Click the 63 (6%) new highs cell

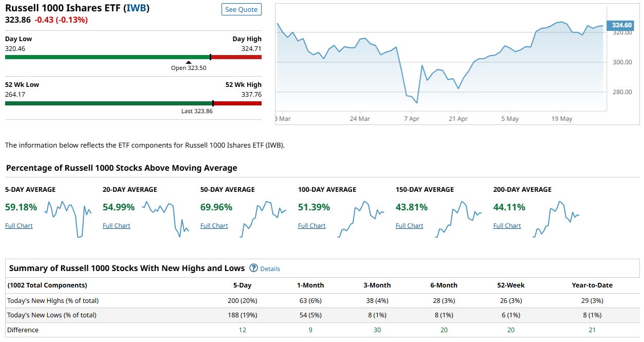[x=310, y=300]
